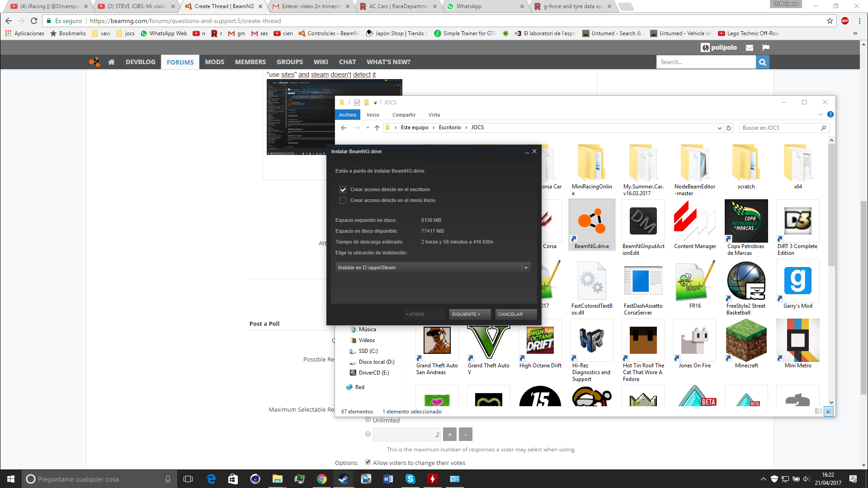Open the Vista ribbon tab
The width and height of the screenshot is (868, 488).
pyautogui.click(x=434, y=115)
